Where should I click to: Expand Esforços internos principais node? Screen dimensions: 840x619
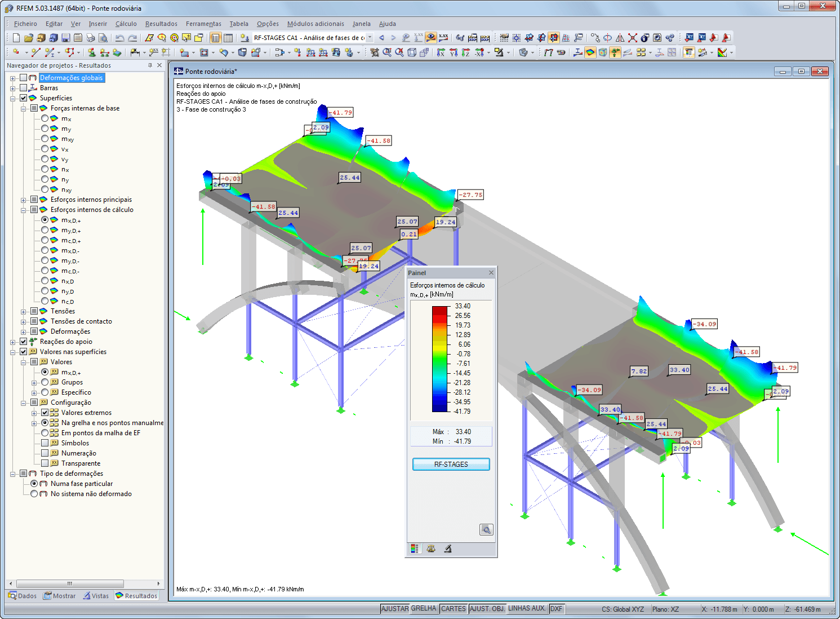click(24, 200)
